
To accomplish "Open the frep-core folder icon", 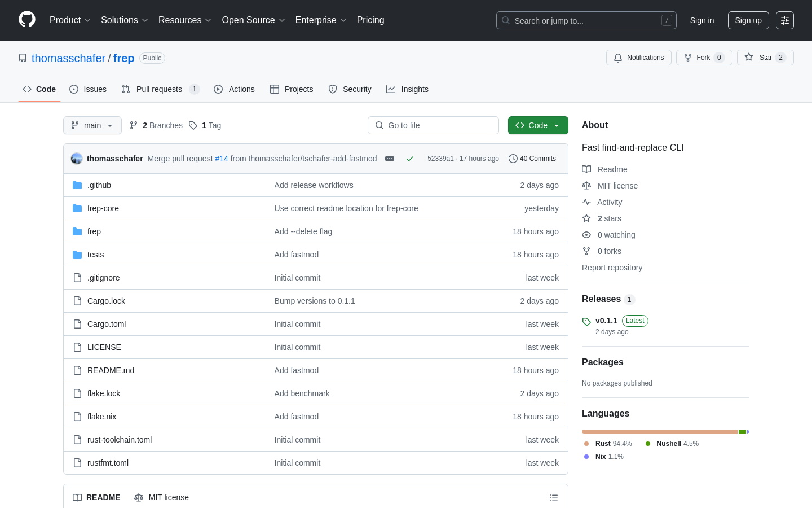I will (77, 208).
